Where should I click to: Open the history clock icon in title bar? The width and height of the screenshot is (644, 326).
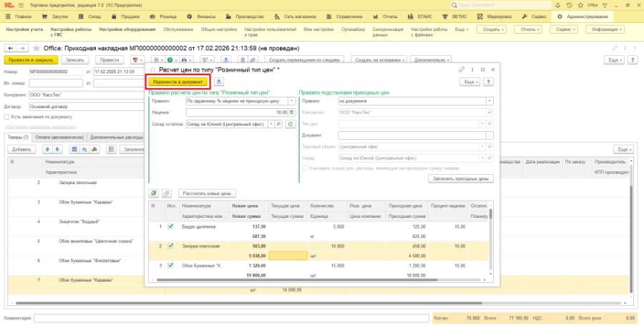569,5
